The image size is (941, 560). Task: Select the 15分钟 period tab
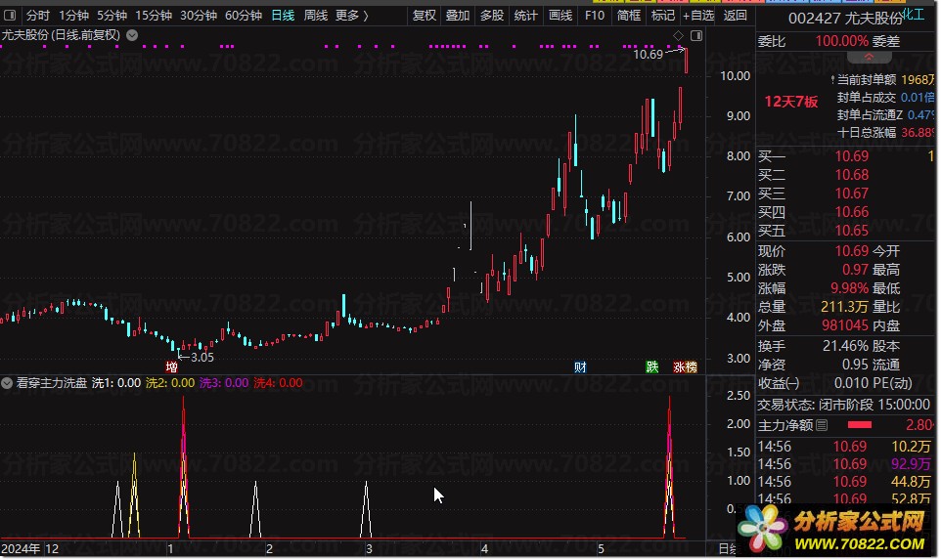coord(154,15)
